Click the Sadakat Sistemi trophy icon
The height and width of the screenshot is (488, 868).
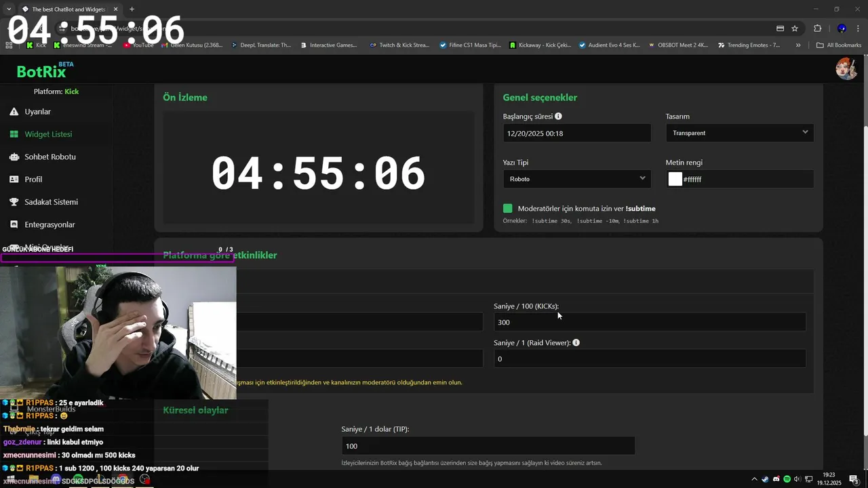14,202
